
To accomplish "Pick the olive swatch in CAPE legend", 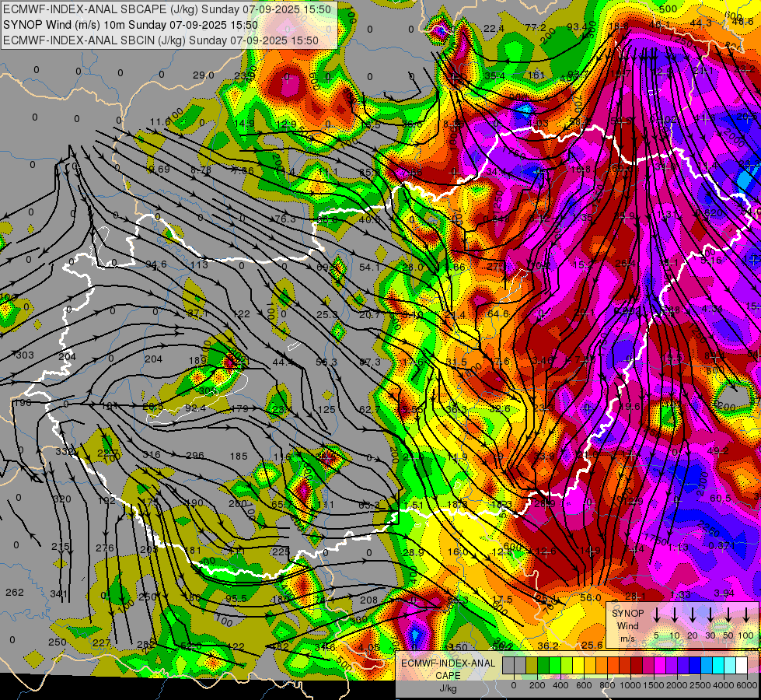I will [532, 666].
